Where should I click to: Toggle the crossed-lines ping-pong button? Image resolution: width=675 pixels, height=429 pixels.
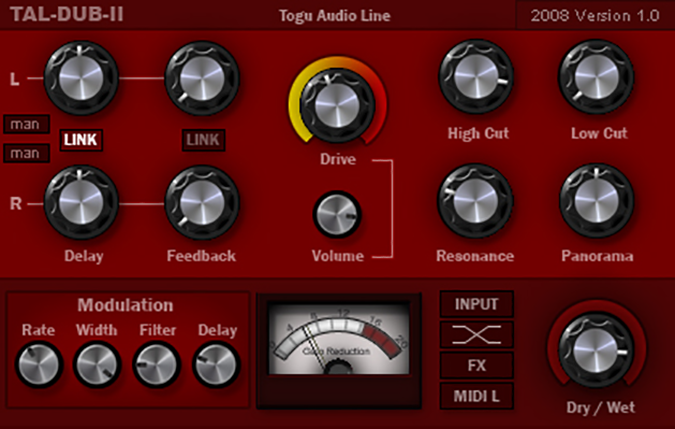[477, 335]
